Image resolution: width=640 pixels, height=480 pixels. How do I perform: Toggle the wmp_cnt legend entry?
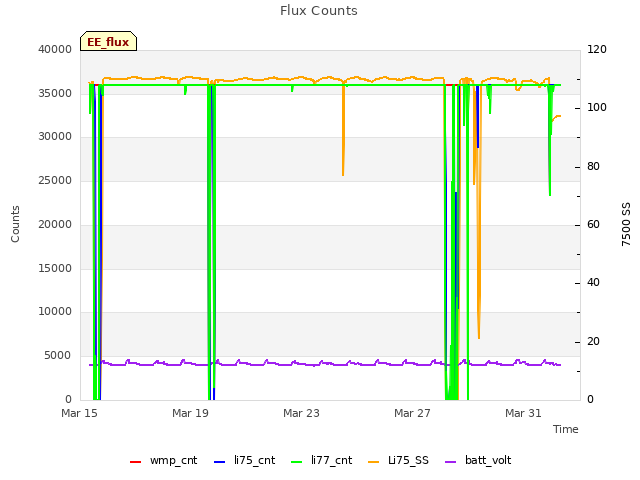pos(163,460)
